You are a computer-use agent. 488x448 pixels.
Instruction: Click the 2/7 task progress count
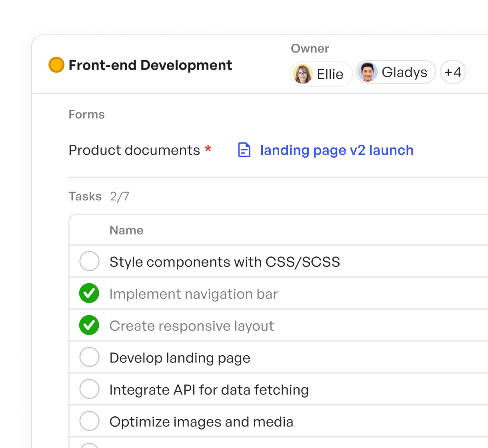pyautogui.click(x=120, y=196)
